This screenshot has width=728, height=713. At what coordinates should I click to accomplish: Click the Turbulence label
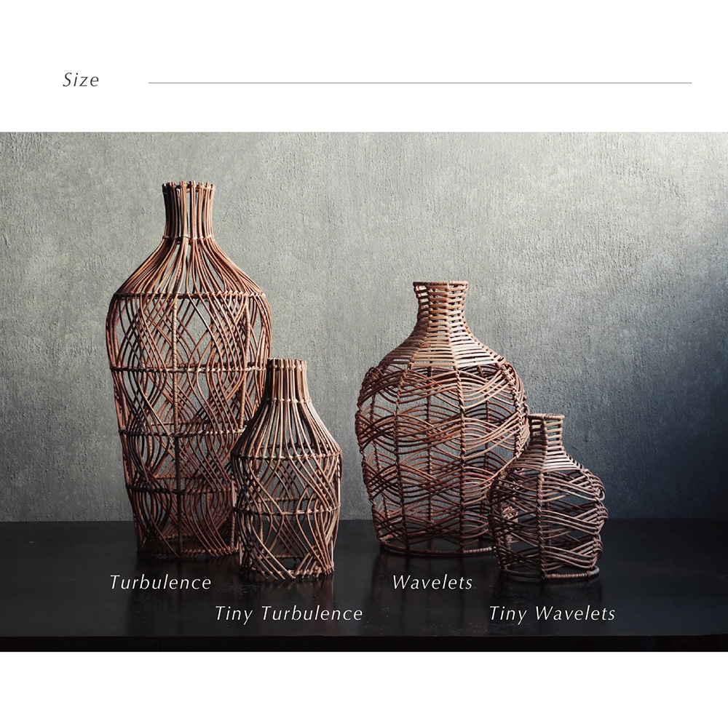(160, 582)
